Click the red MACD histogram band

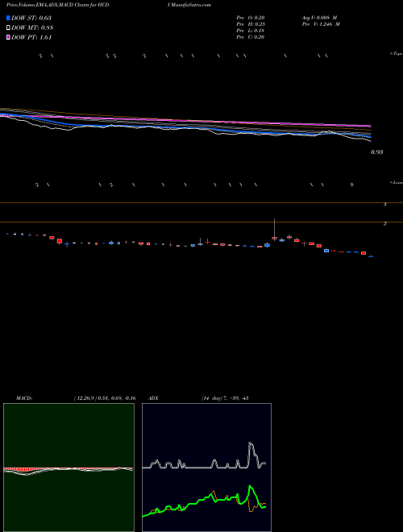(68, 468)
